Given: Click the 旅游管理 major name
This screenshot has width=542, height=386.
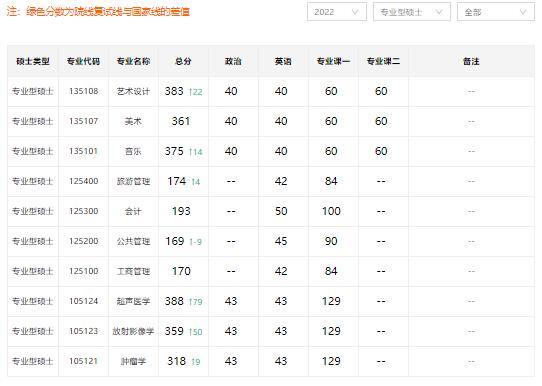Looking at the screenshot, I should pyautogui.click(x=133, y=181).
